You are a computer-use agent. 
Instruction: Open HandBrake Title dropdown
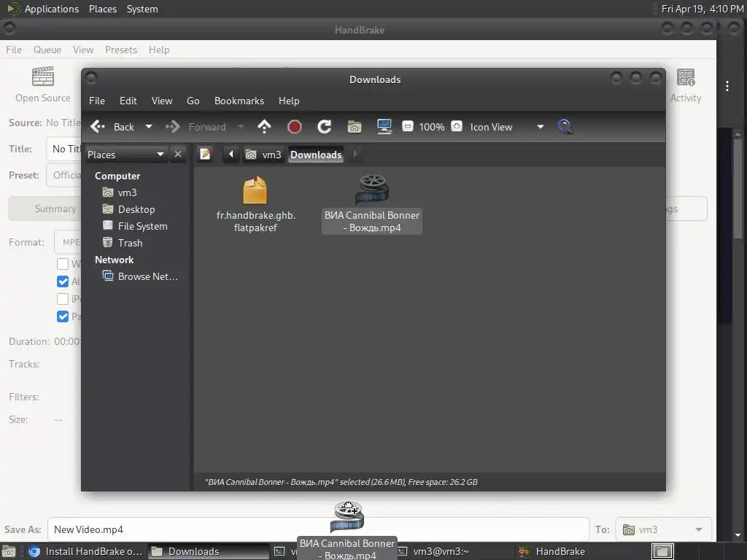pyautogui.click(x=63, y=149)
